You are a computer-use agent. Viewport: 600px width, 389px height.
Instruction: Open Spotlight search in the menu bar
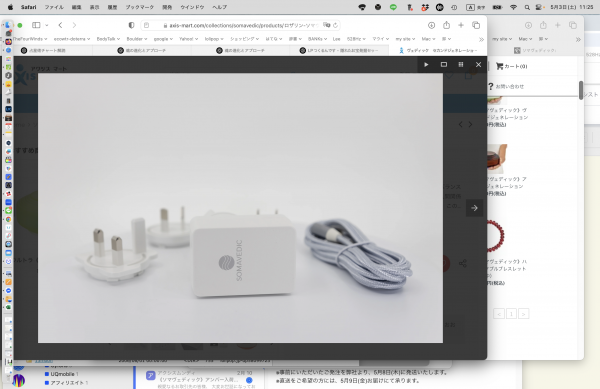pyautogui.click(x=527, y=7)
